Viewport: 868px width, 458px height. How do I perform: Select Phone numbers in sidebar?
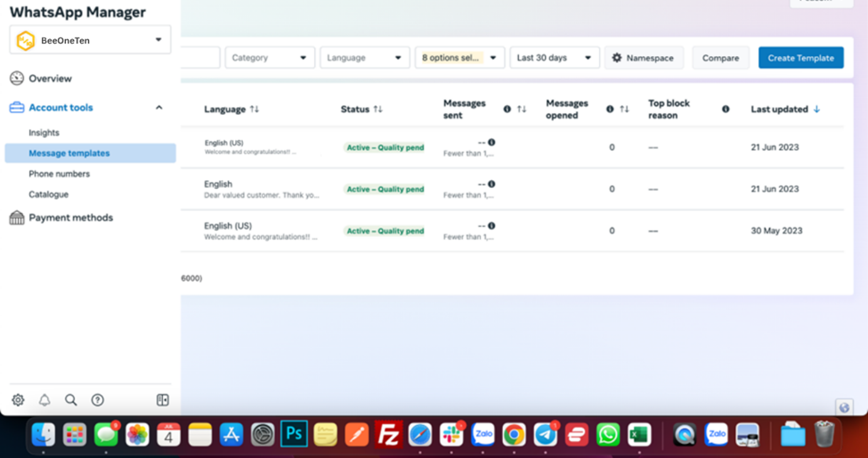tap(59, 174)
